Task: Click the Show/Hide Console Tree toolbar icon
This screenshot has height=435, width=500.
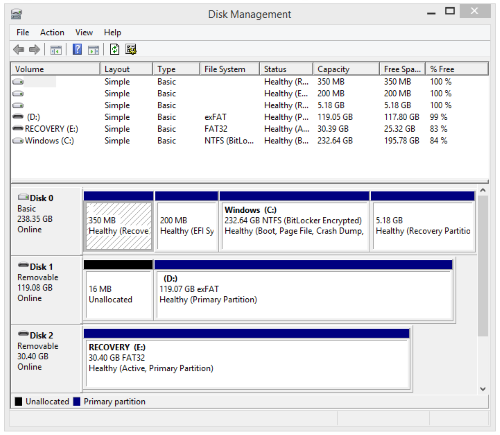Action: [x=56, y=50]
